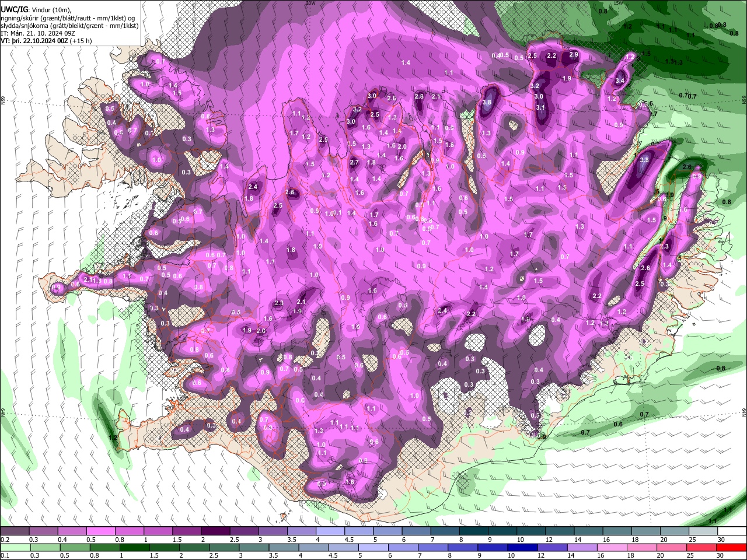Select the lavender 4–4.5 top legend swatch
This screenshot has height=560, width=747.
[329, 531]
